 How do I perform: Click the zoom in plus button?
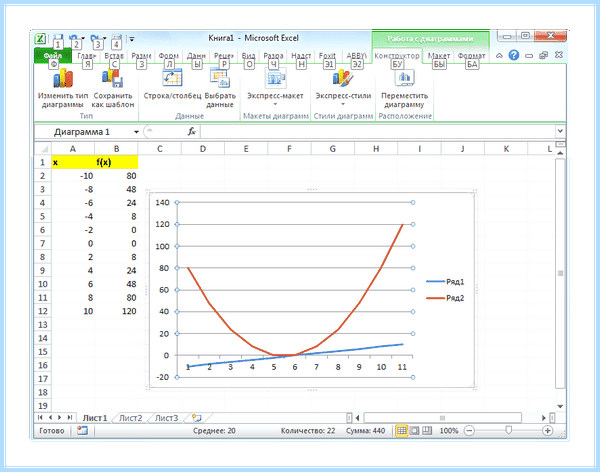(x=548, y=431)
